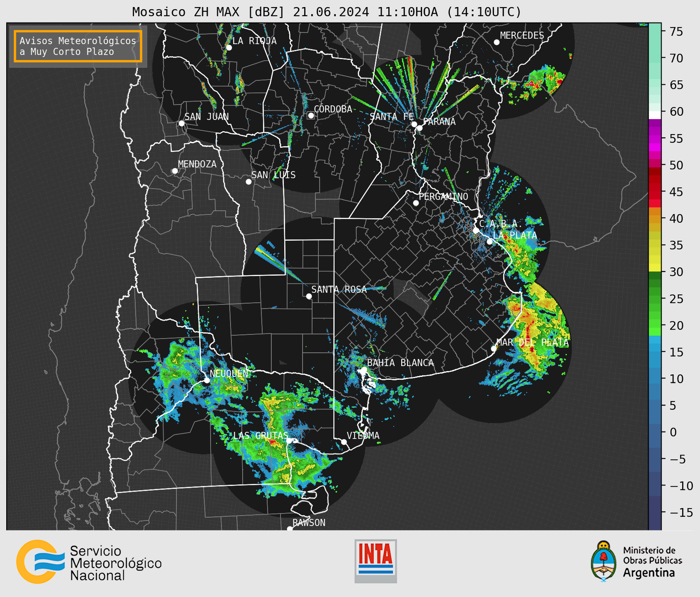Click the MERCEDES label text
Viewport: 700px width, 597px height.
(522, 36)
